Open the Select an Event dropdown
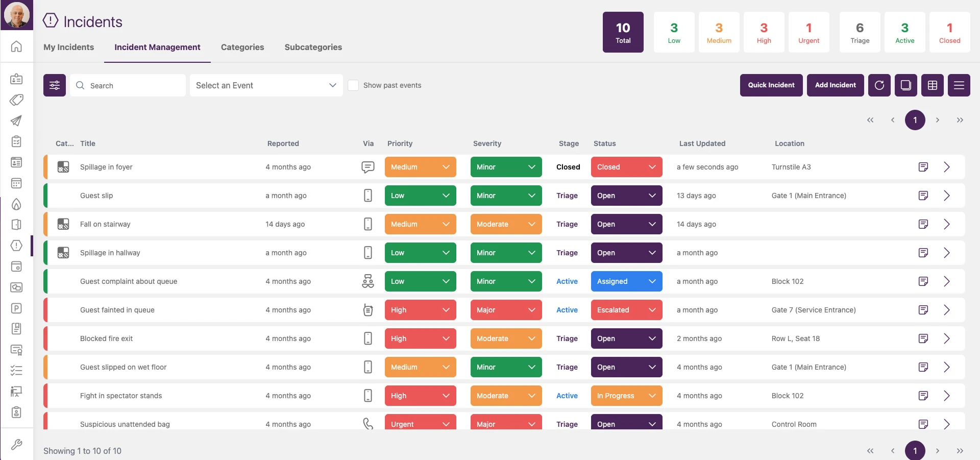Image resolution: width=980 pixels, height=460 pixels. [x=266, y=85]
